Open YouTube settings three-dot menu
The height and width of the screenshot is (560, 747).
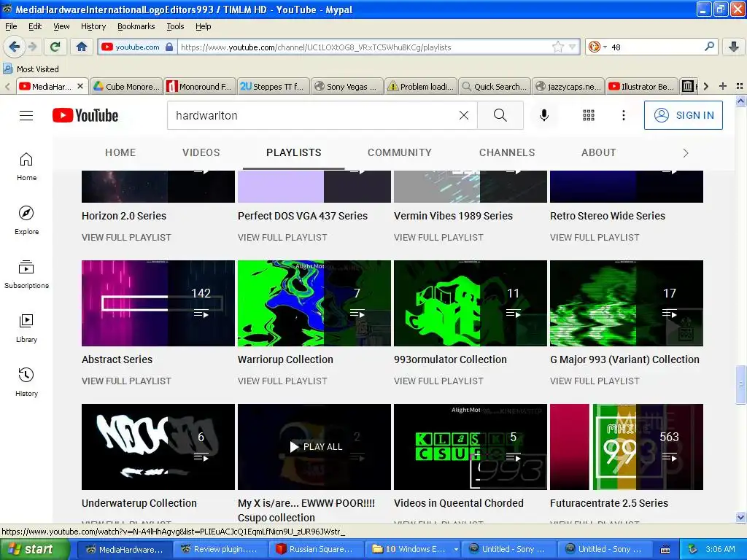pos(624,115)
